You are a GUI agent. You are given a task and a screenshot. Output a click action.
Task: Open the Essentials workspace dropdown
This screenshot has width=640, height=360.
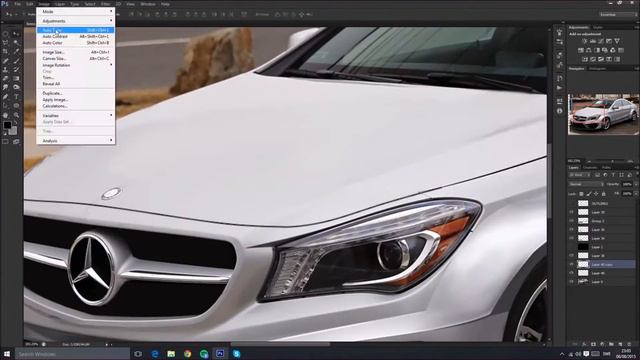click(x=618, y=14)
